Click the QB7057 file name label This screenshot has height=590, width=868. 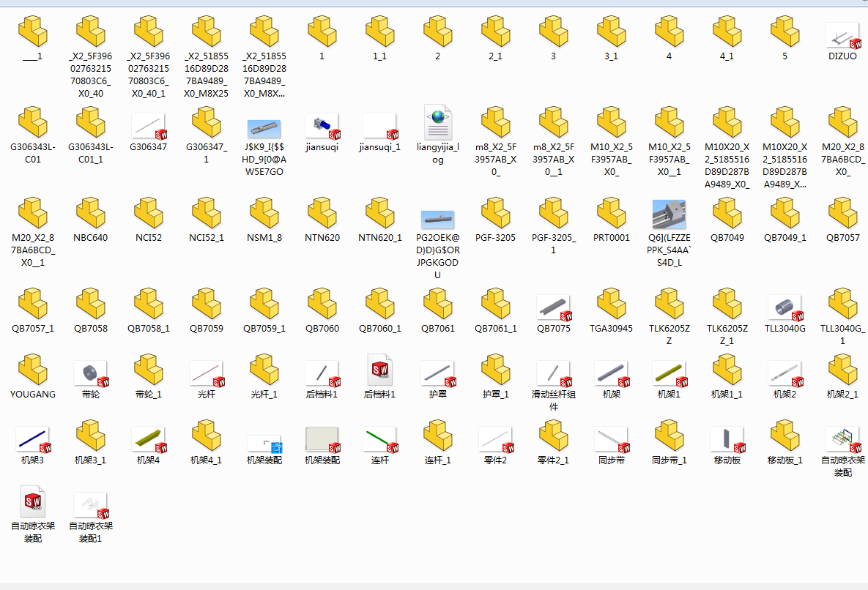pyautogui.click(x=842, y=238)
